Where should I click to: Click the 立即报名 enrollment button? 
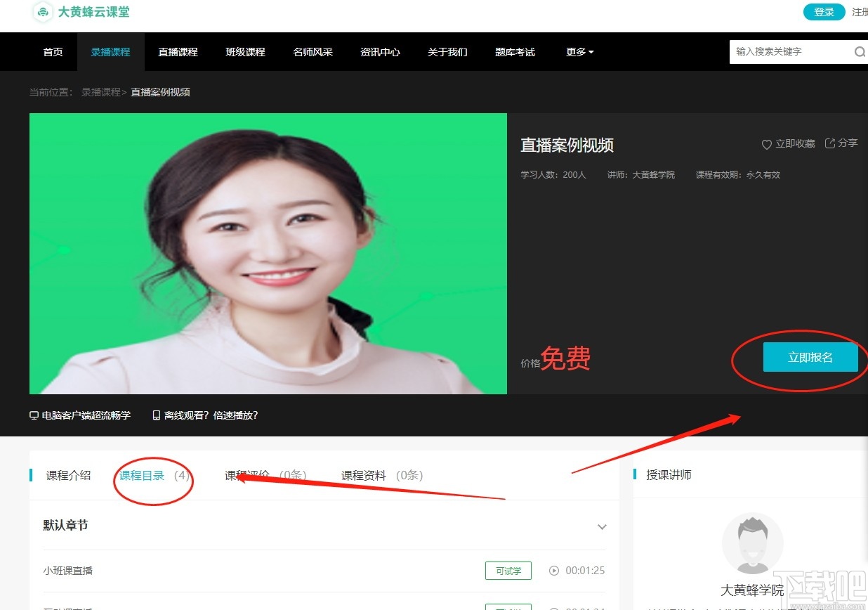click(810, 357)
